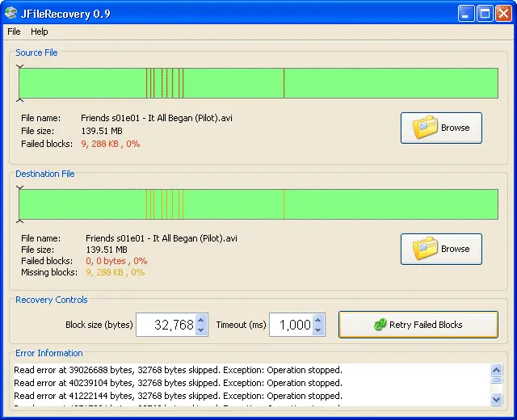Close the JFileRecovery window
The height and width of the screenshot is (420, 517).
pos(503,14)
